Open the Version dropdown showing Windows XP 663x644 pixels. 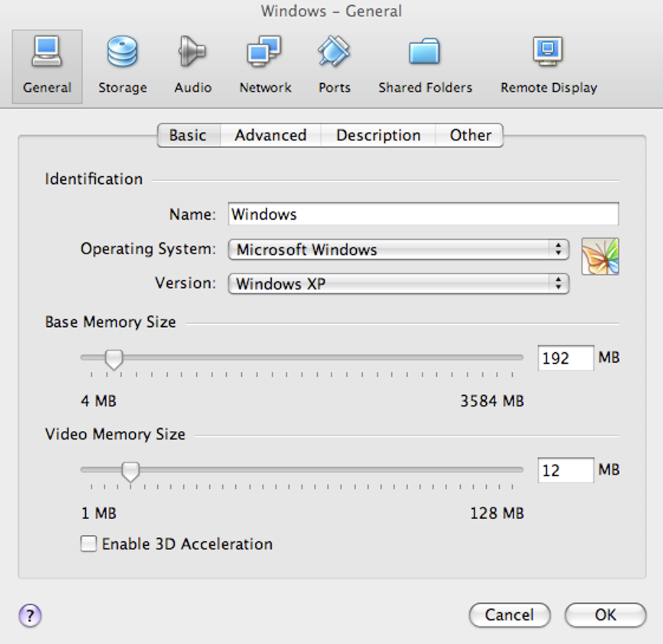(398, 284)
